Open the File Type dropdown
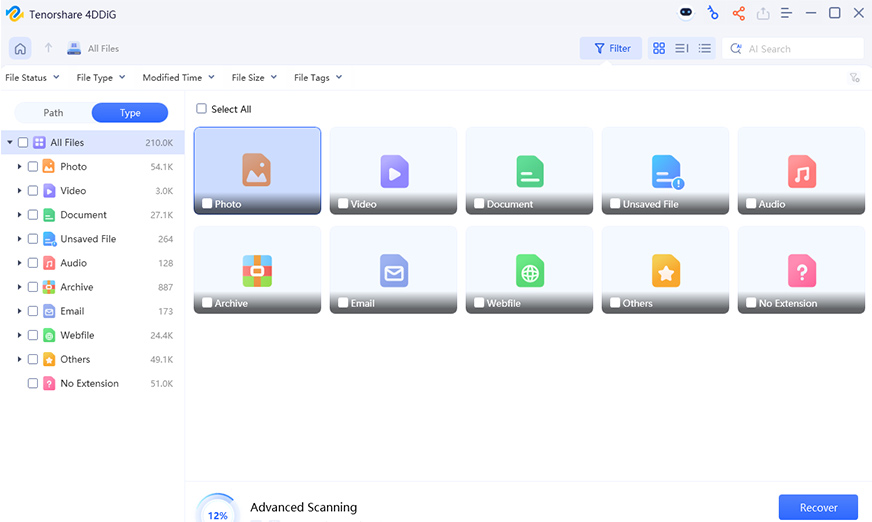Image resolution: width=872 pixels, height=522 pixels. point(101,77)
